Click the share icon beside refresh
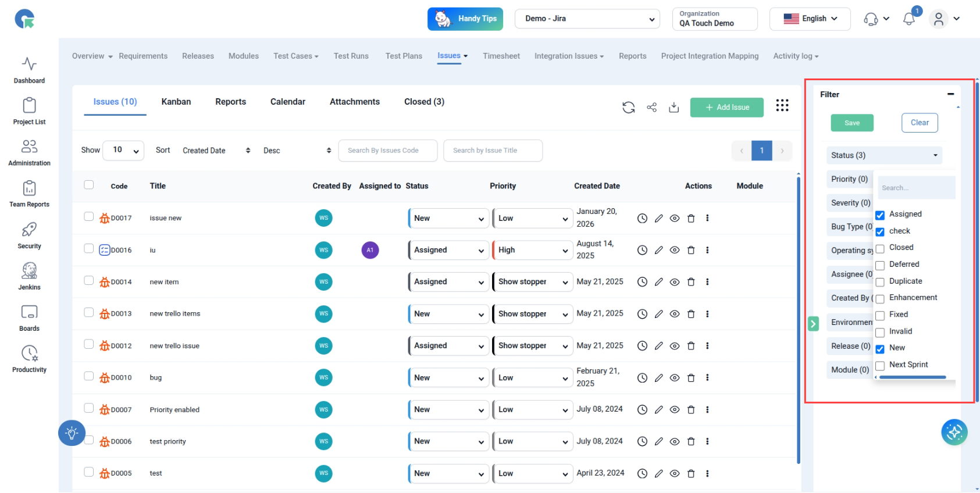 [651, 108]
